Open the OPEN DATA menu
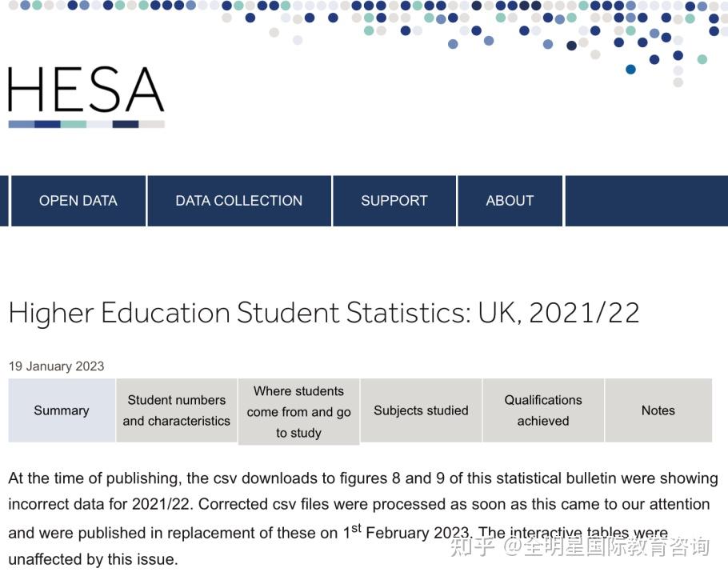This screenshot has width=728, height=576. [78, 201]
